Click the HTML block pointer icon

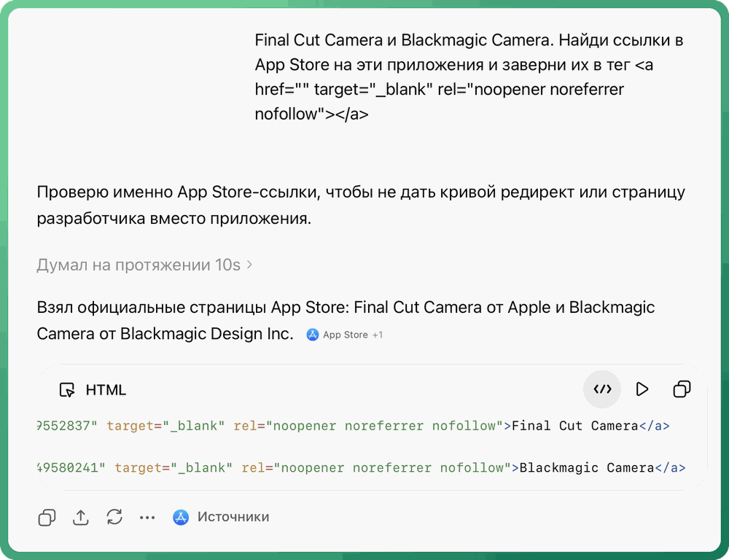[x=67, y=390]
